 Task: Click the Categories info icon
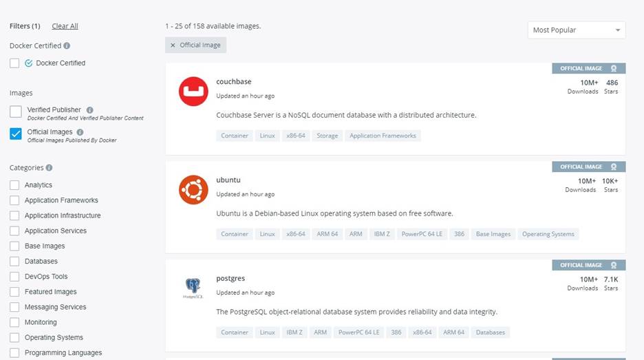(x=49, y=168)
